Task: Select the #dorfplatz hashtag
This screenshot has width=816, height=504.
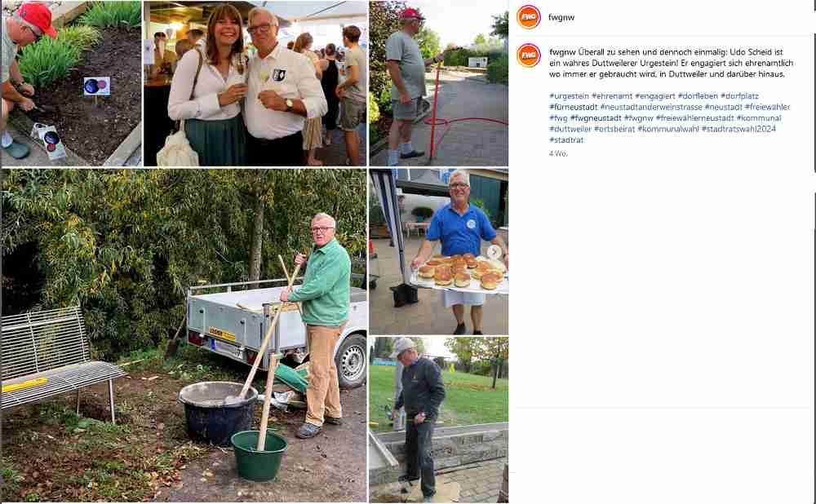Action: 739,96
